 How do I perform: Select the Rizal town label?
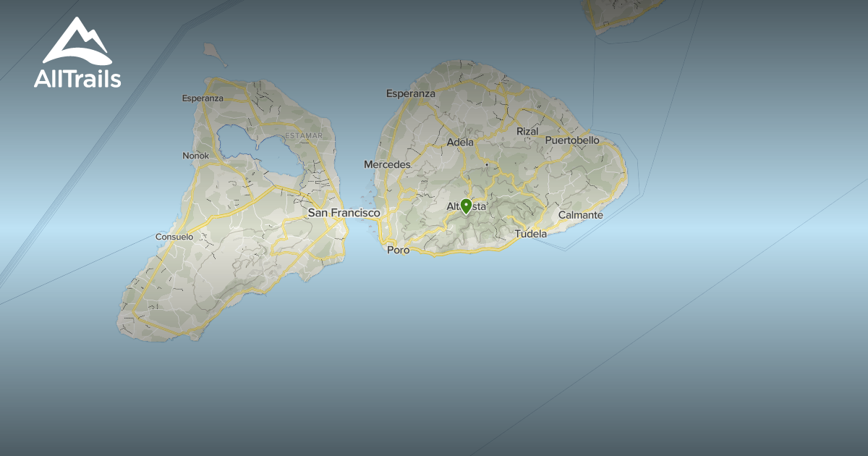pyautogui.click(x=527, y=131)
